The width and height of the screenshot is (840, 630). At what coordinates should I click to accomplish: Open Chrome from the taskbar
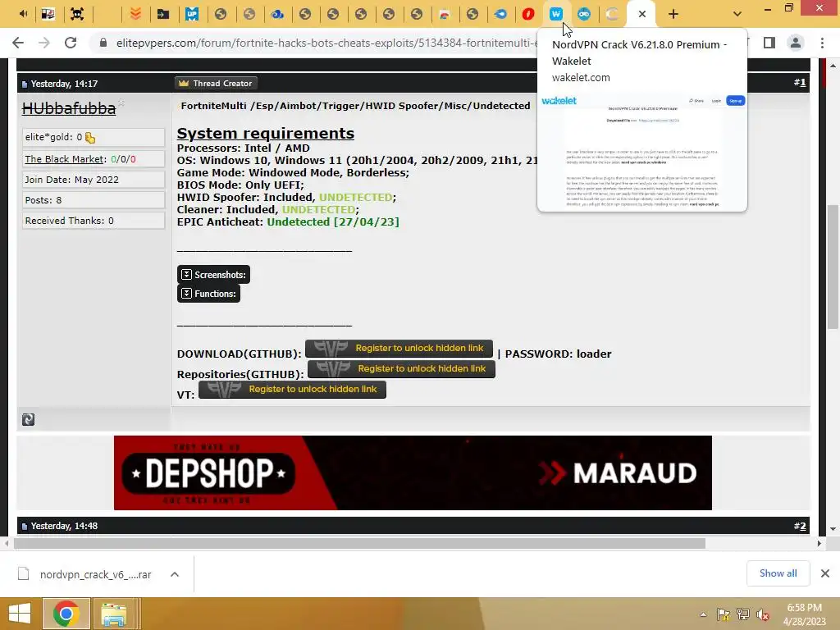point(66,614)
